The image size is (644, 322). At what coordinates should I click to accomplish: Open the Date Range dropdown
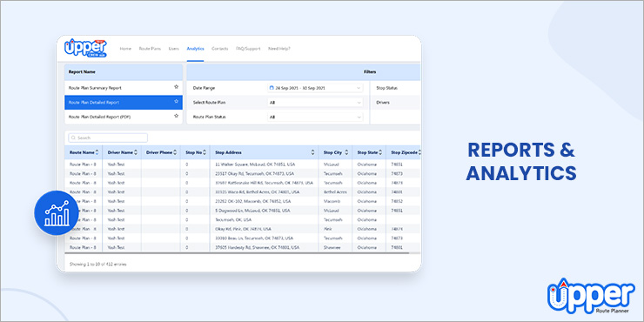click(315, 88)
